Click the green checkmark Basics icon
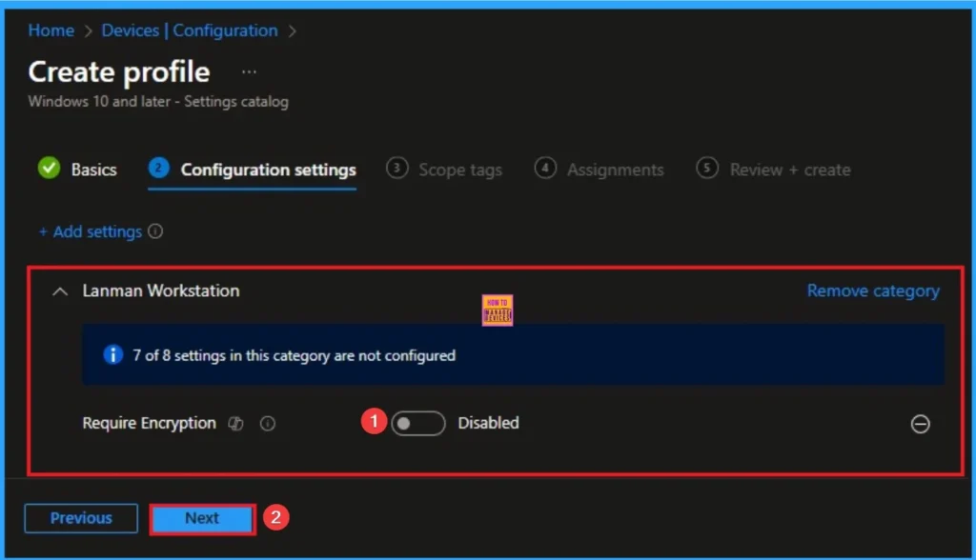The image size is (976, 560). pyautogui.click(x=49, y=169)
